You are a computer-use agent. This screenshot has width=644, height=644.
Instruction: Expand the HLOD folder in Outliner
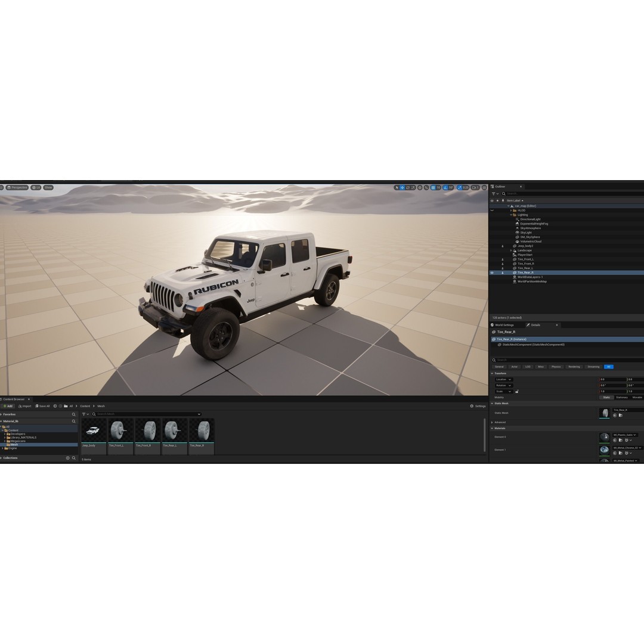coord(511,210)
